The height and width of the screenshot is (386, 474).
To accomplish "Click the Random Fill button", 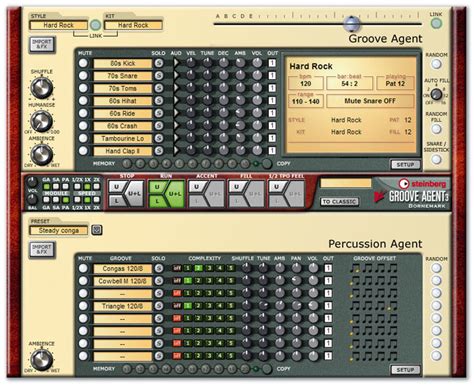I will pos(436,129).
